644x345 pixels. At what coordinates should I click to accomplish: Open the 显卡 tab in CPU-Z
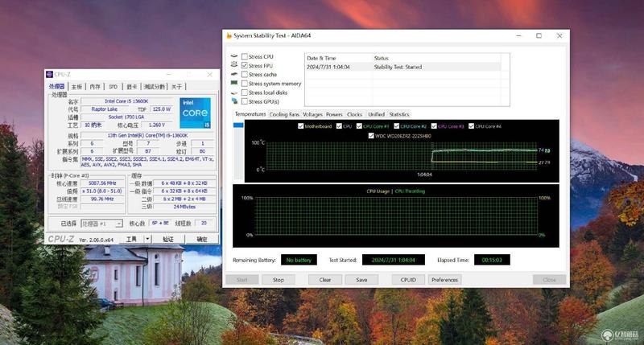tap(131, 87)
